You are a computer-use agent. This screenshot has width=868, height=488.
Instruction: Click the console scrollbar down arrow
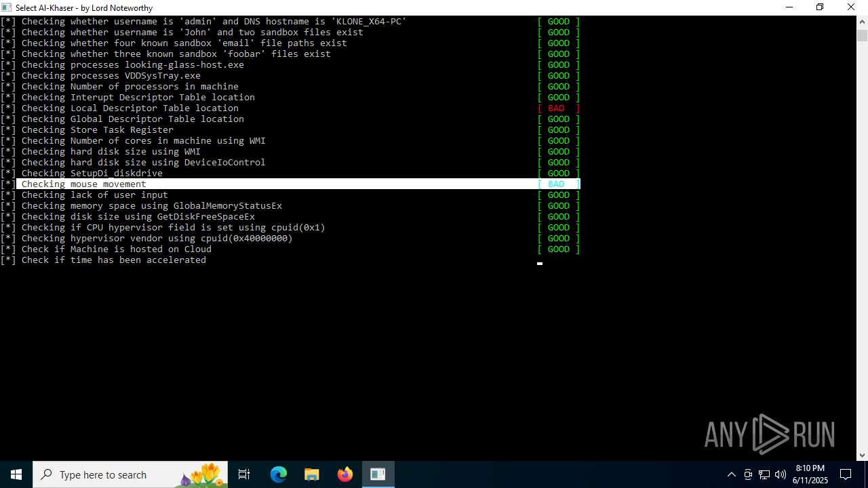862,455
